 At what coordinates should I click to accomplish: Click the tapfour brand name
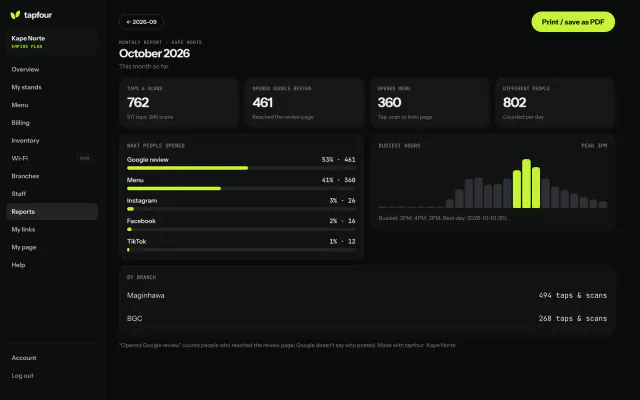[x=38, y=15]
